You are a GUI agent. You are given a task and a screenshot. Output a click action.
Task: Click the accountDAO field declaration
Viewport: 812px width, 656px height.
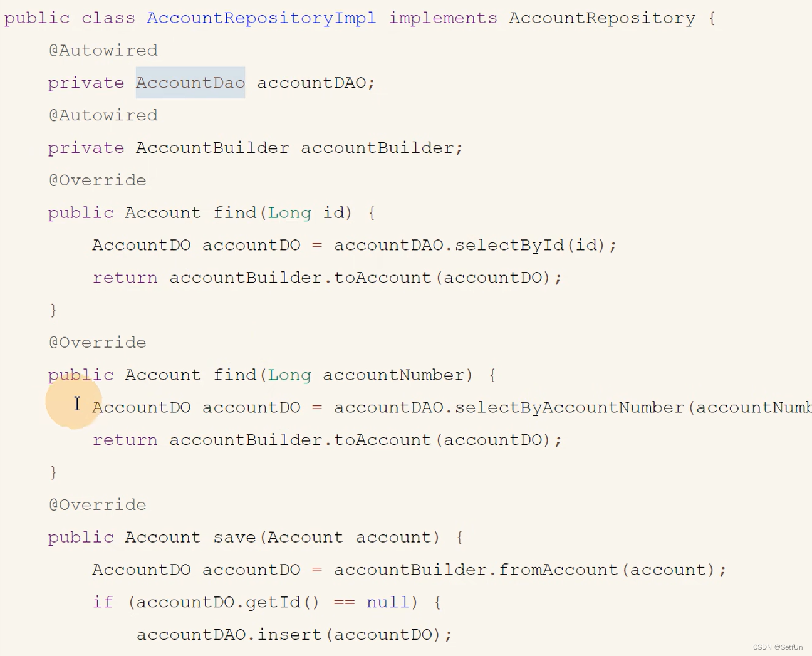(316, 83)
